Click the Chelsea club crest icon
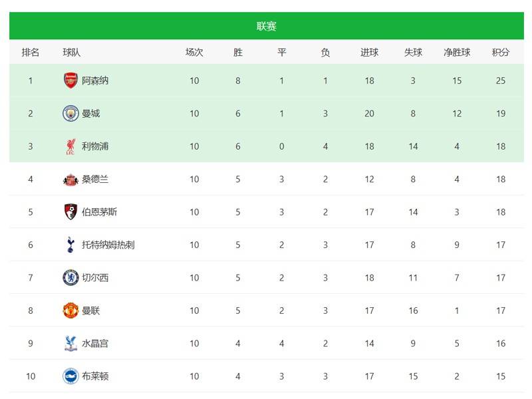Screen dimensions: 532x399 click(x=70, y=277)
